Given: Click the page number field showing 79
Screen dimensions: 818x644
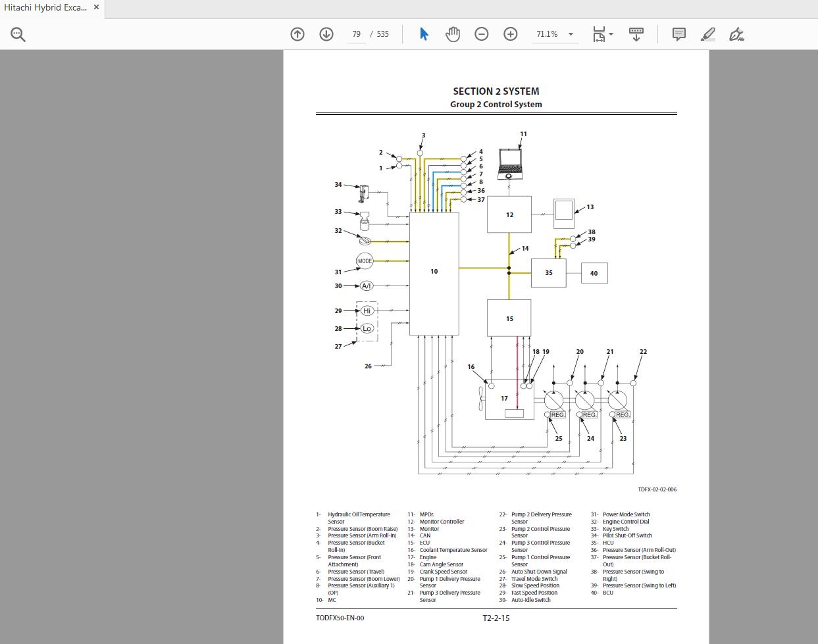Looking at the screenshot, I should (356, 34).
